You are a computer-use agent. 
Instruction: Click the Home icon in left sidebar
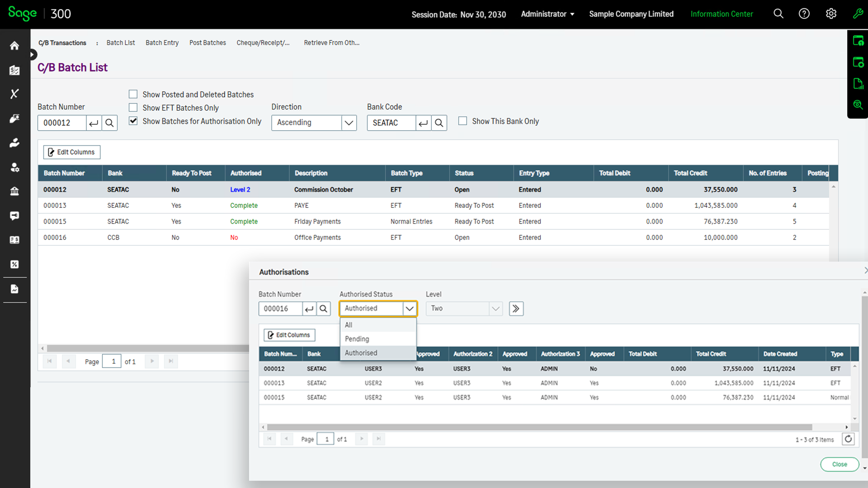click(14, 46)
